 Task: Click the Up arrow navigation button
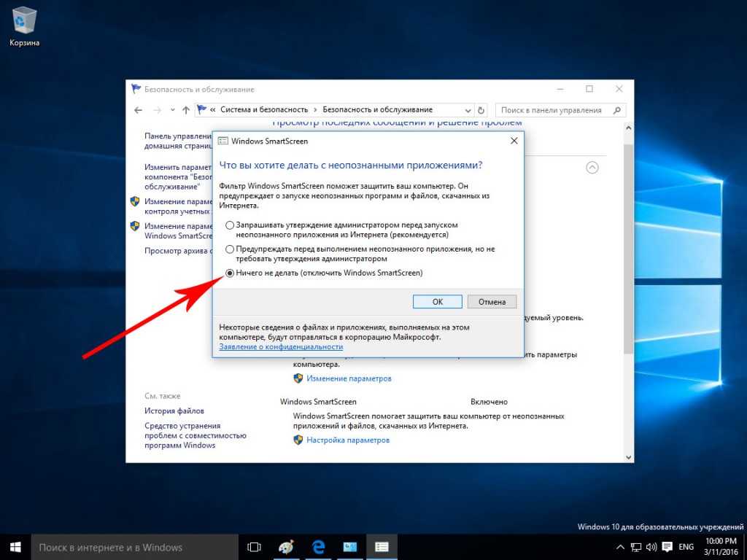coord(186,110)
